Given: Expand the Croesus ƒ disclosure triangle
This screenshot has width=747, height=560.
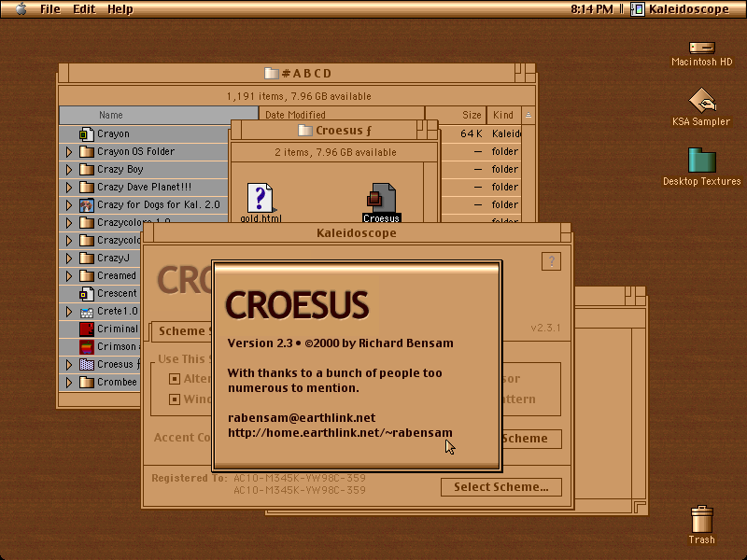Looking at the screenshot, I should 69,364.
